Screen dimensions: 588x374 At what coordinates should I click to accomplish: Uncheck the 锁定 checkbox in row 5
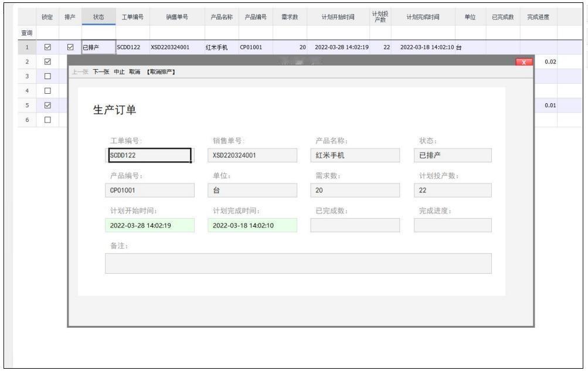pos(47,106)
